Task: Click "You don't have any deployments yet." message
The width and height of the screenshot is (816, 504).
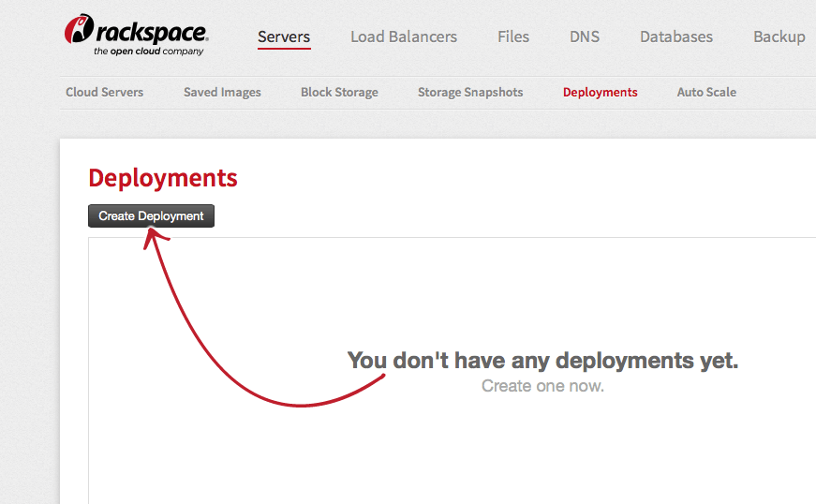Action: tap(542, 361)
